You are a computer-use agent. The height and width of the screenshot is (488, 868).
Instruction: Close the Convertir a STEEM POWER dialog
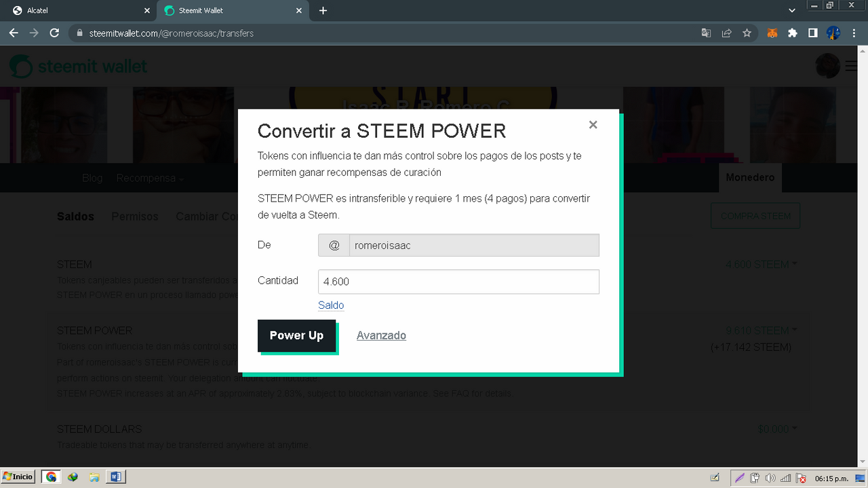coord(593,125)
